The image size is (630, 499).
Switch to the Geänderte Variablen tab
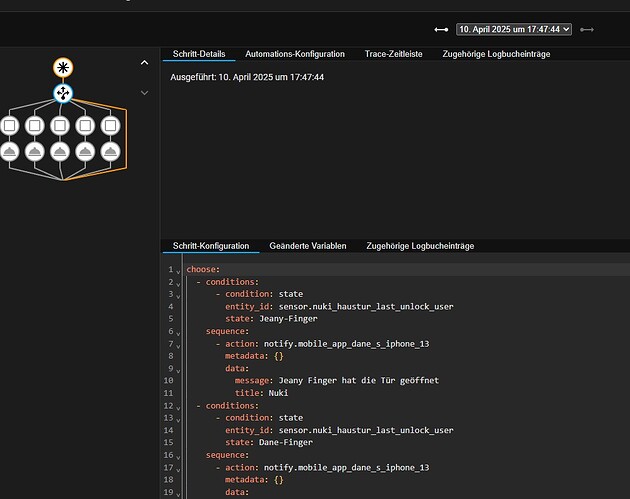click(x=308, y=246)
